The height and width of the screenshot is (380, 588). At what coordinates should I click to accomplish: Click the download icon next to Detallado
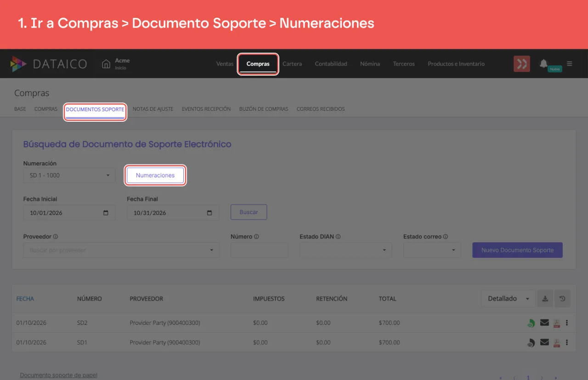tap(545, 299)
